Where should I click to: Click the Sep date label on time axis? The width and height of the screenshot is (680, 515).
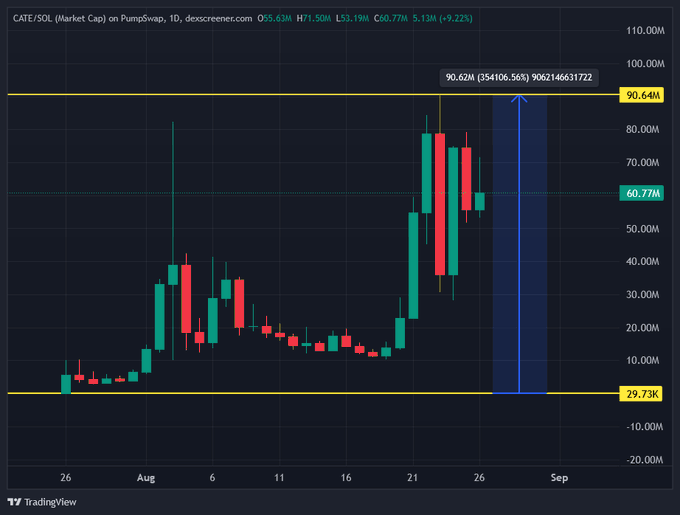click(559, 478)
